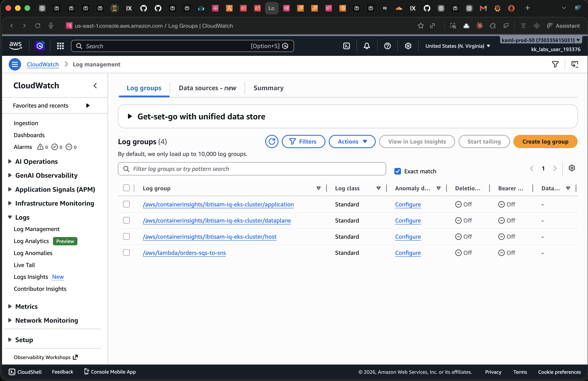Focus the AWS console Search box
Viewport: 588px width, 381px height.
[182, 46]
